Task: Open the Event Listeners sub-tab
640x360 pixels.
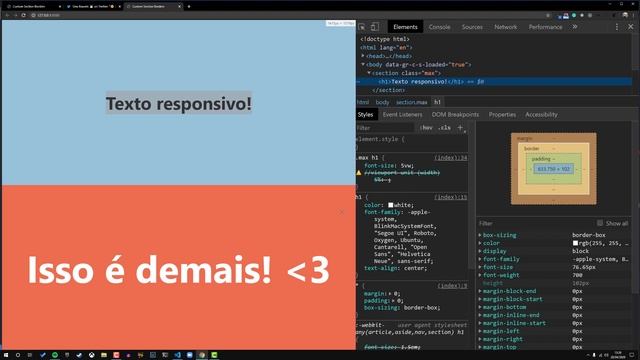Action: click(x=402, y=115)
